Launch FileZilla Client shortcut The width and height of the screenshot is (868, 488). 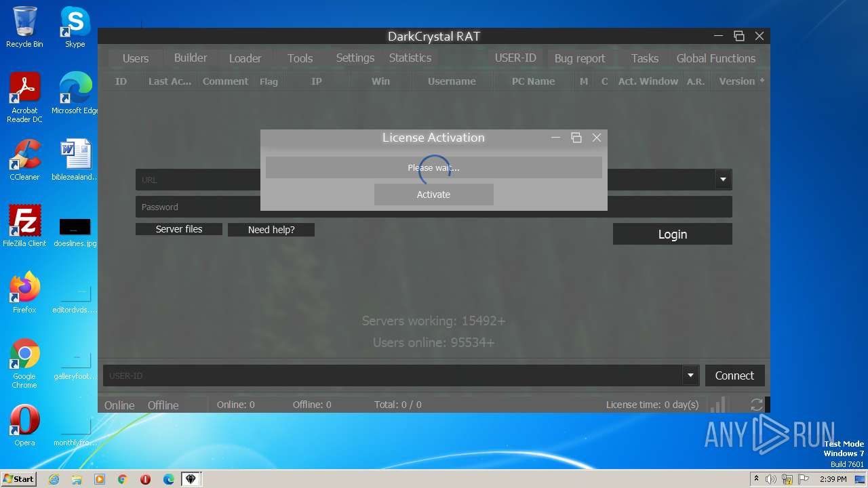[24, 226]
